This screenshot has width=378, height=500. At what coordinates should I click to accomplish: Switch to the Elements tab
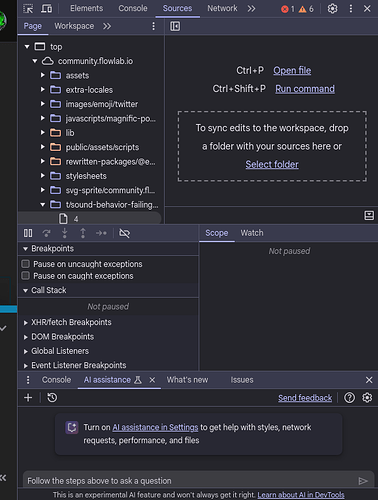[x=87, y=8]
